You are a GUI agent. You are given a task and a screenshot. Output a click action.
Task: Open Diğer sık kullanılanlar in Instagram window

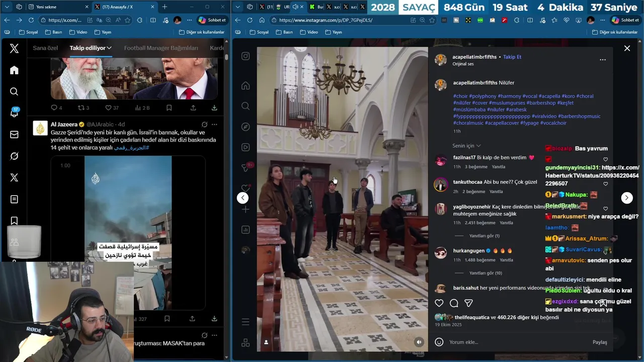click(x=615, y=32)
